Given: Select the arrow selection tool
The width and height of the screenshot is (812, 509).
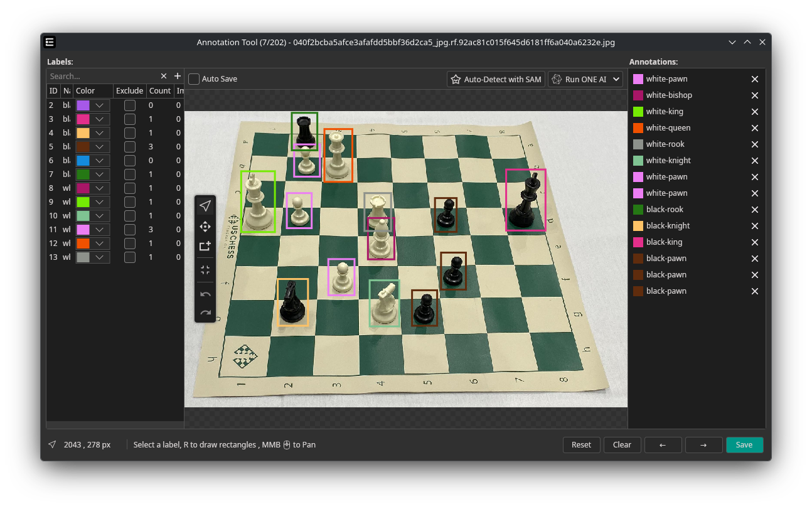Looking at the screenshot, I should [205, 205].
